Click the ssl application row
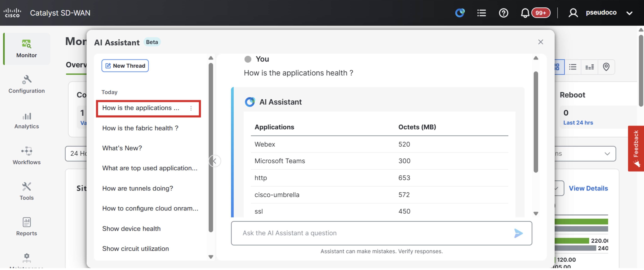Screen dimensions: 644x270 pyautogui.click(x=380, y=211)
